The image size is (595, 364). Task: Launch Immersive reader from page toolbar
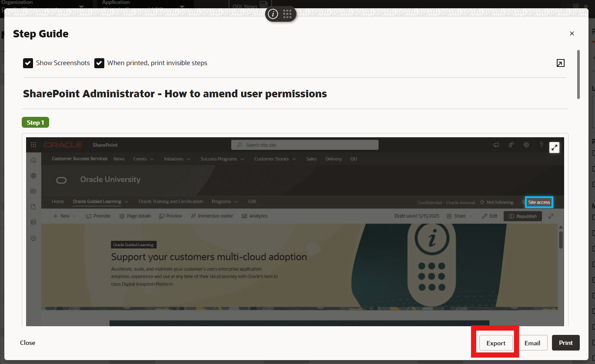[212, 216]
